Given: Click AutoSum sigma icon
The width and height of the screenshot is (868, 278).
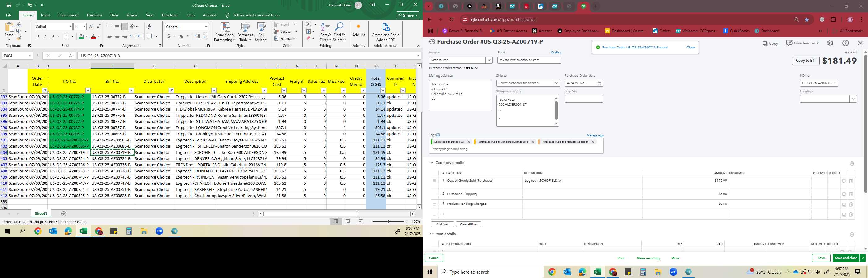Looking at the screenshot, I should pyautogui.click(x=308, y=24).
